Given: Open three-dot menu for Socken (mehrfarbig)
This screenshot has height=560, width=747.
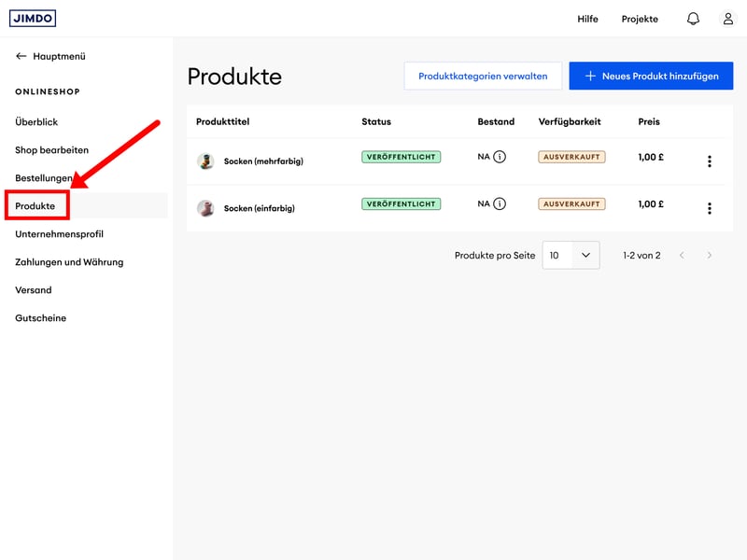Looking at the screenshot, I should coord(709,161).
